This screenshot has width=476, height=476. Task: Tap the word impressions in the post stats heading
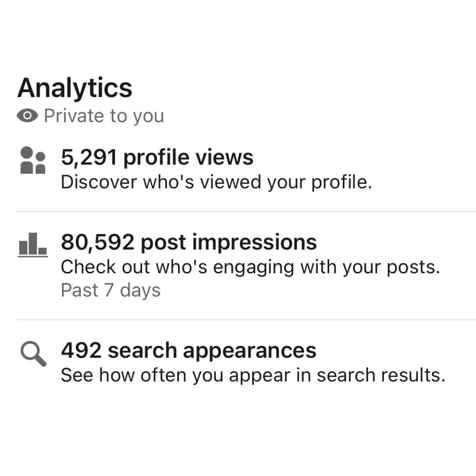(x=254, y=242)
